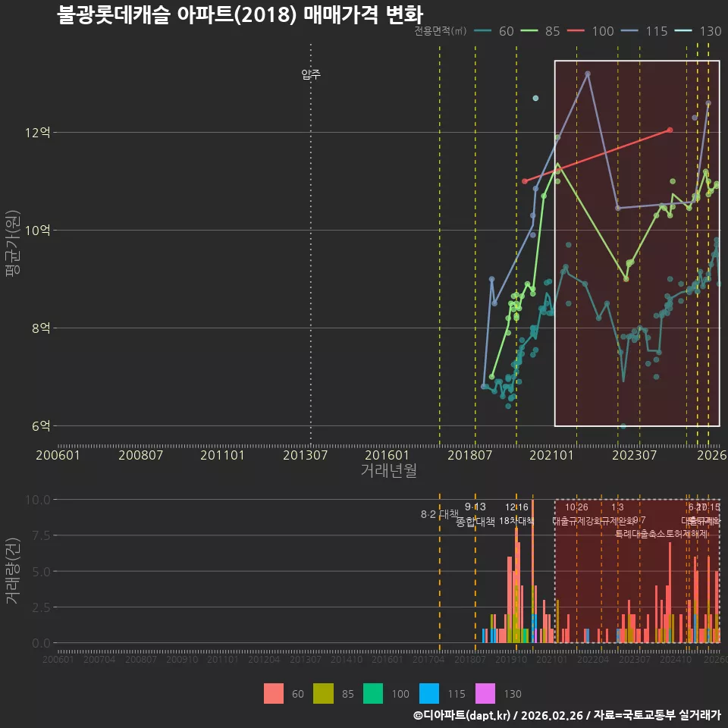The width and height of the screenshot is (728, 728).
Task: Click 201910 on the volume chart x-axis
Action: 510,659
